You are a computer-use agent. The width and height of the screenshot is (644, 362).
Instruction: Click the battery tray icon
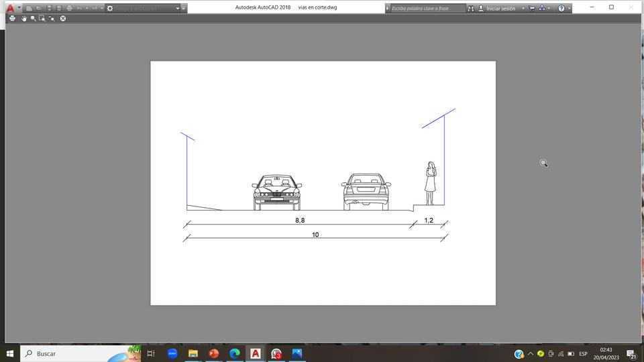(571, 354)
